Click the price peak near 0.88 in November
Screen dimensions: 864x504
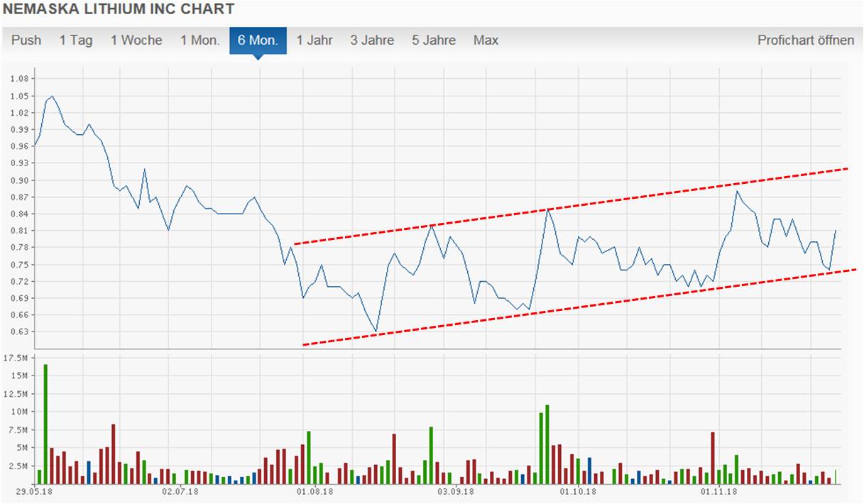coord(737,191)
